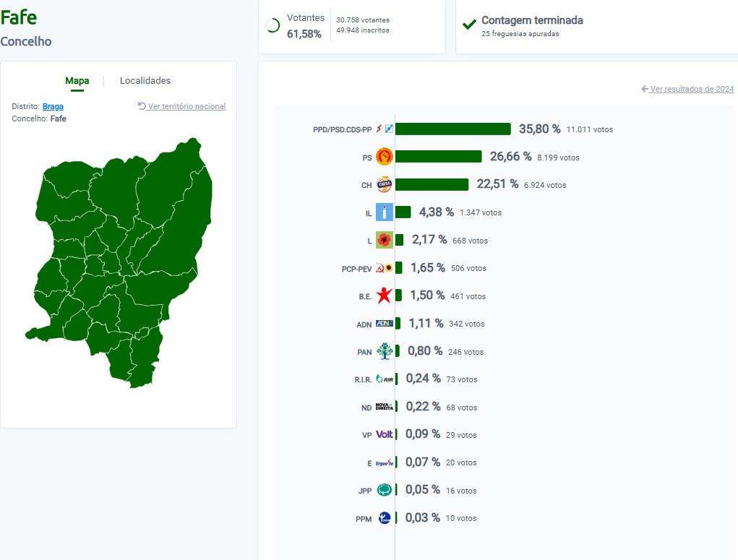This screenshot has width=738, height=560.
Task: Click the PCP-PEV hammer and sunflower logo
Action: pos(385,268)
